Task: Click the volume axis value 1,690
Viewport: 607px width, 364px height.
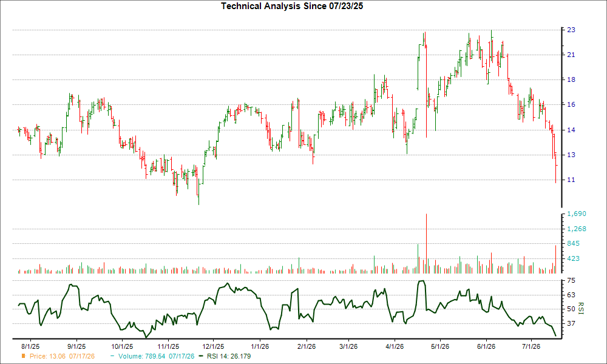Action: tap(577, 214)
